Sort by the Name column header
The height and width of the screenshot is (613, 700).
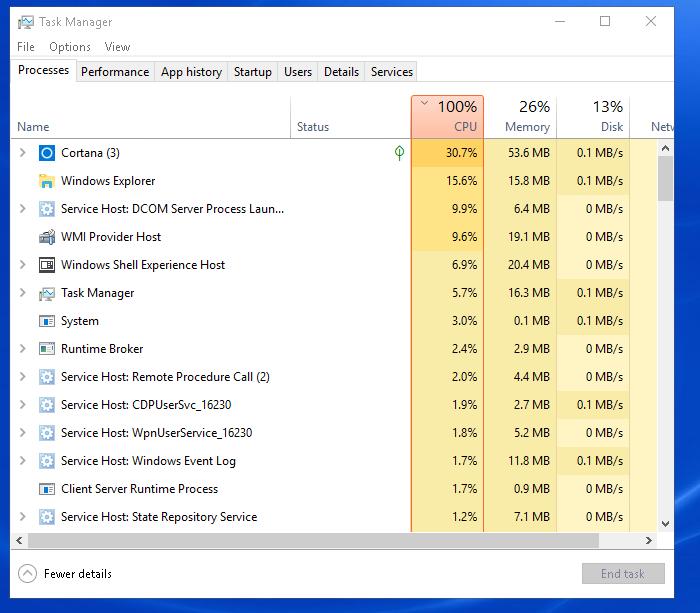click(151, 117)
